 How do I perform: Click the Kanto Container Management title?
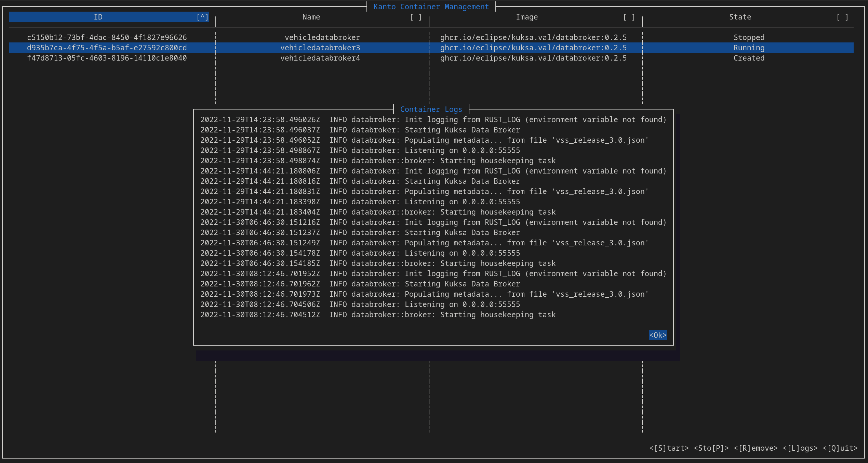pos(431,7)
